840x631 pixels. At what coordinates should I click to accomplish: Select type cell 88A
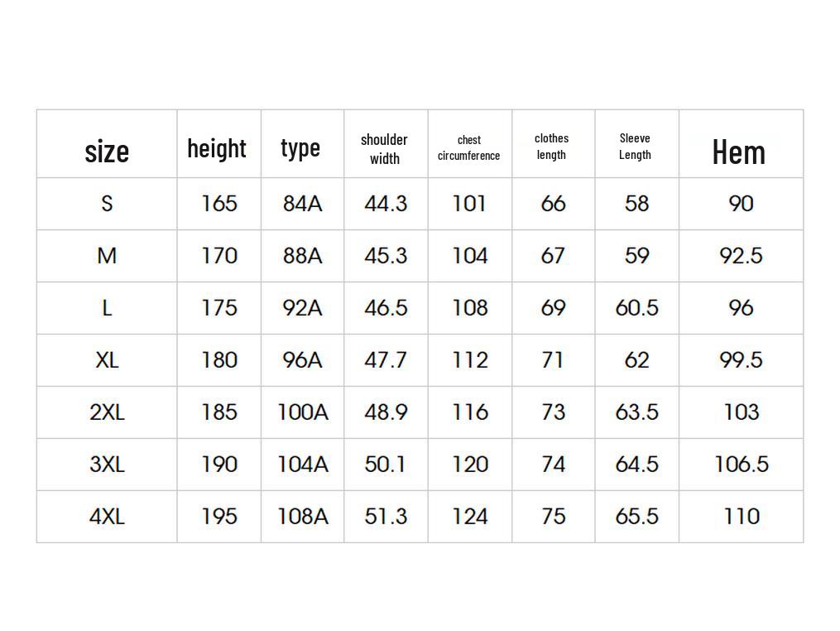(x=302, y=256)
